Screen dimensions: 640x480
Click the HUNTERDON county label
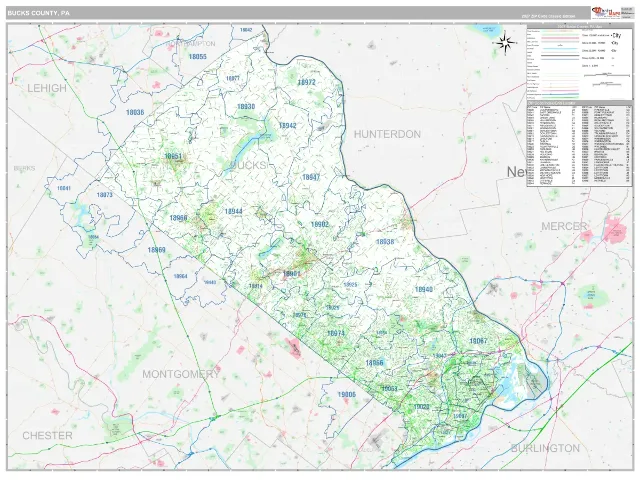(387, 134)
